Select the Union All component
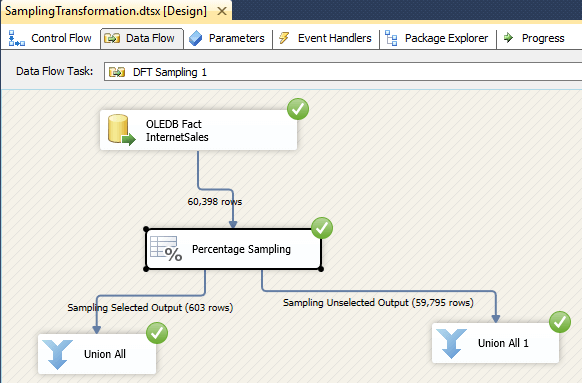This screenshot has width=582, height=383. (97, 354)
